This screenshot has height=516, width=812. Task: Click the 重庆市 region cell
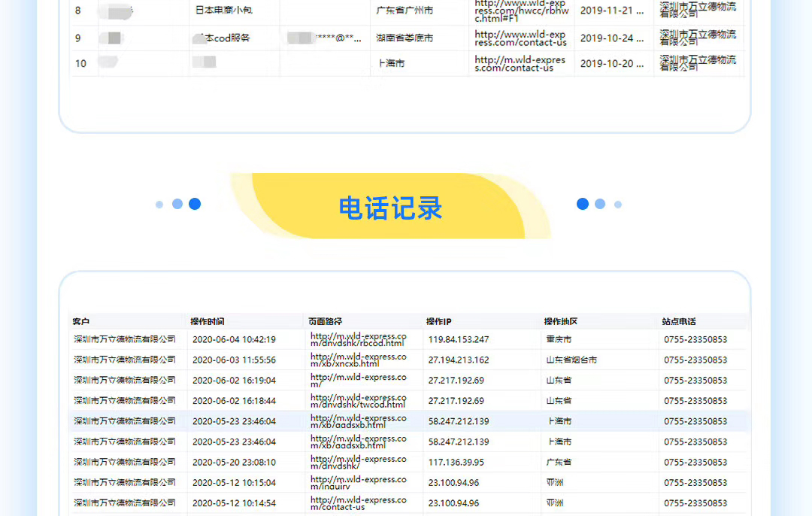click(x=559, y=339)
